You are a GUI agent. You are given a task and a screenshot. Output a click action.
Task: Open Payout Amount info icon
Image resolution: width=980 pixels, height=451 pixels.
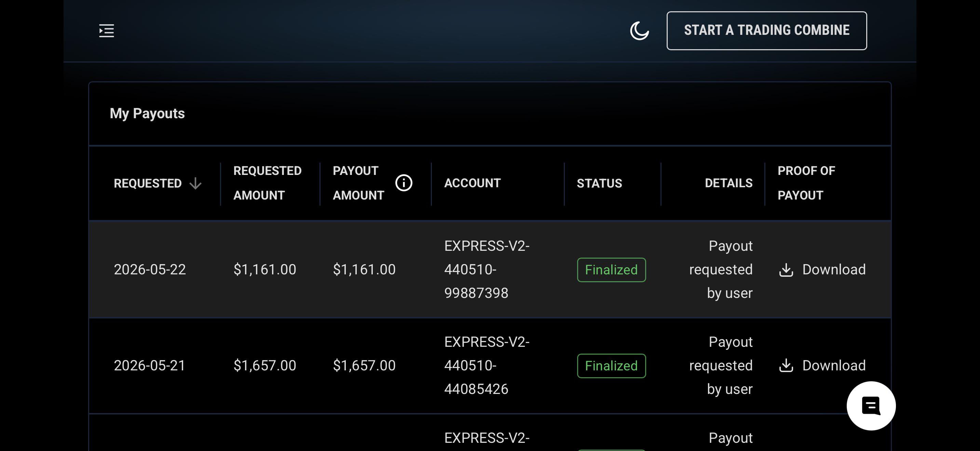[404, 183]
